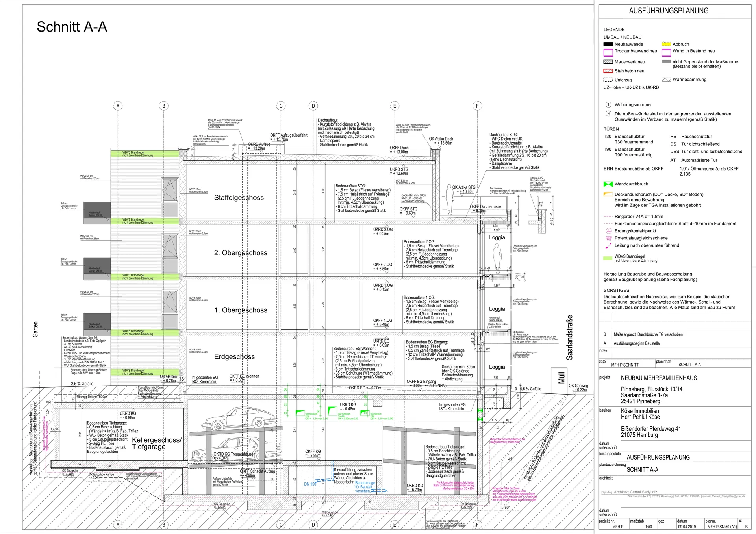The width and height of the screenshot is (756, 534).
Task: Click the Mauerwerk neu hatched symbol
Action: (x=608, y=62)
